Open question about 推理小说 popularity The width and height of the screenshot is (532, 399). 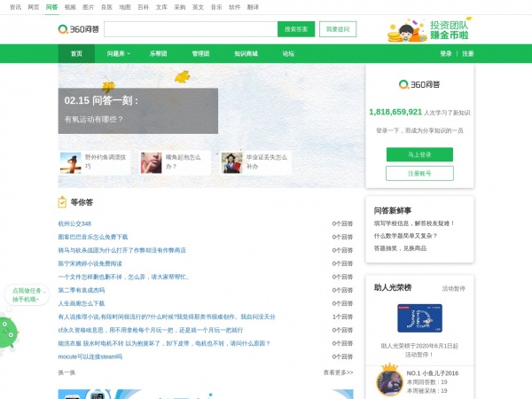click(167, 317)
